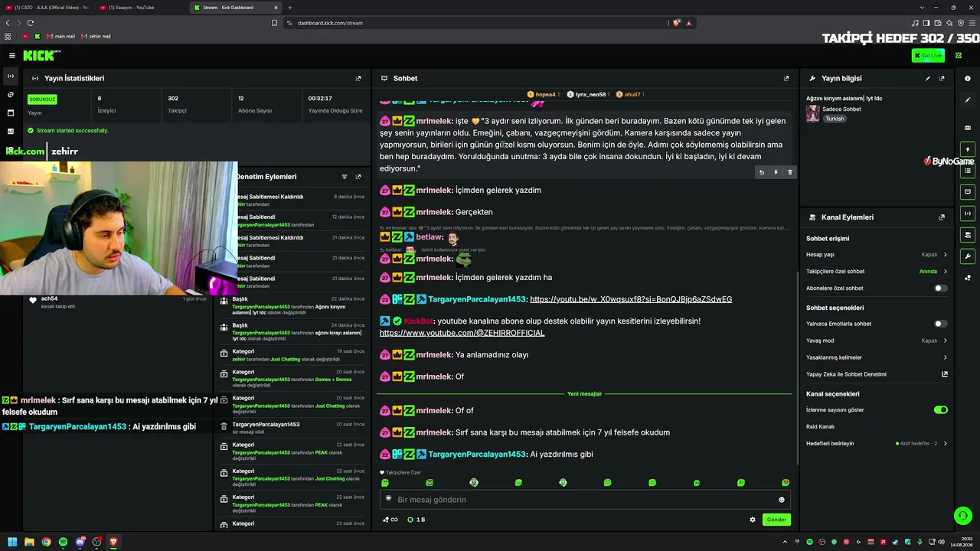Open File Explorer from the taskbar
The height and width of the screenshot is (551, 980).
coord(29,542)
